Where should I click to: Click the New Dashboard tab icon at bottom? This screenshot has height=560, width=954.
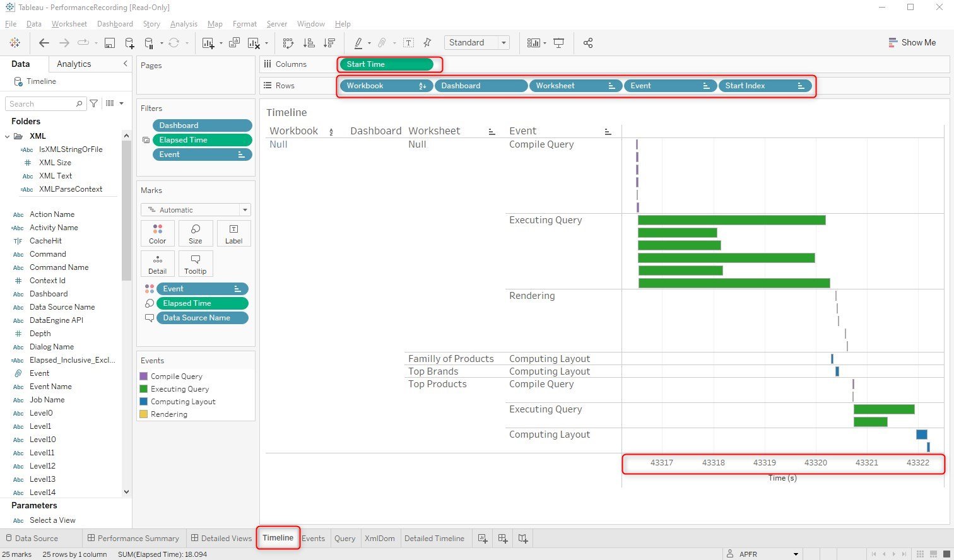tap(503, 539)
